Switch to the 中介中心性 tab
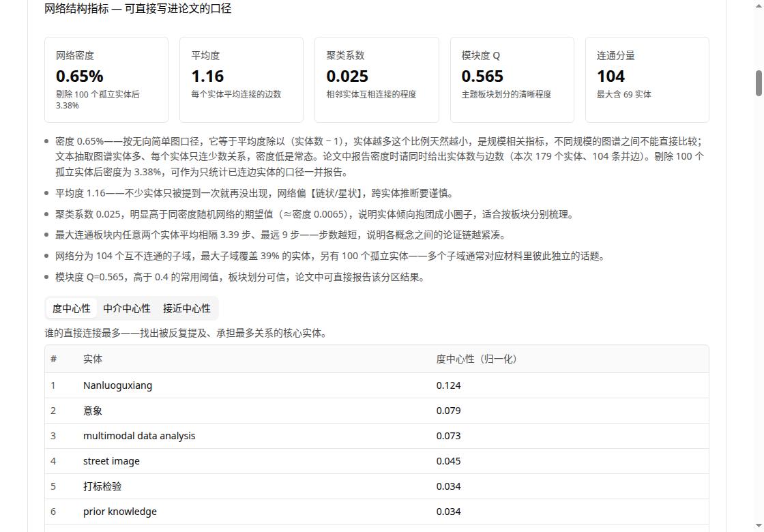764x532 pixels. click(x=127, y=308)
